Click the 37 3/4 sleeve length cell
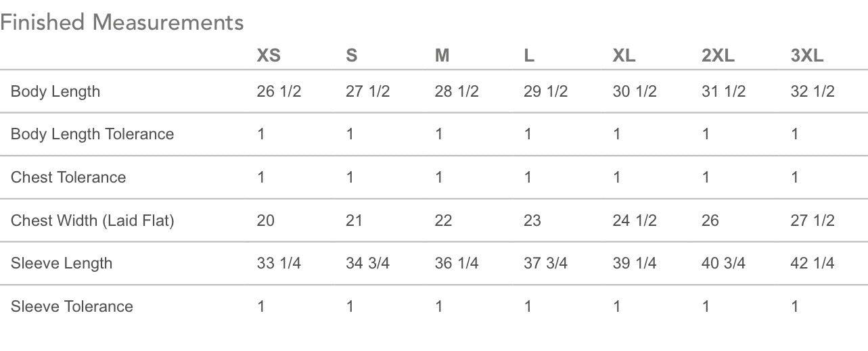Viewport: 868px width, 351px height. coord(545,263)
